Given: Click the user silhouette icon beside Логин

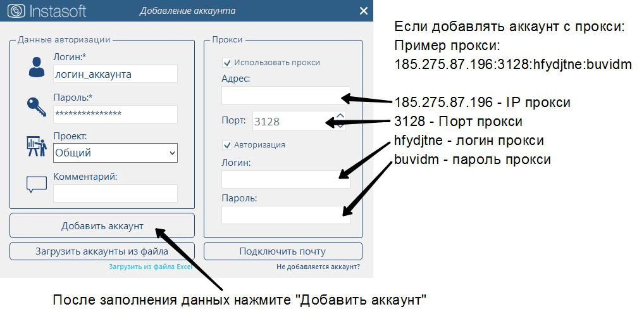Looking at the screenshot, I should coord(37,67).
